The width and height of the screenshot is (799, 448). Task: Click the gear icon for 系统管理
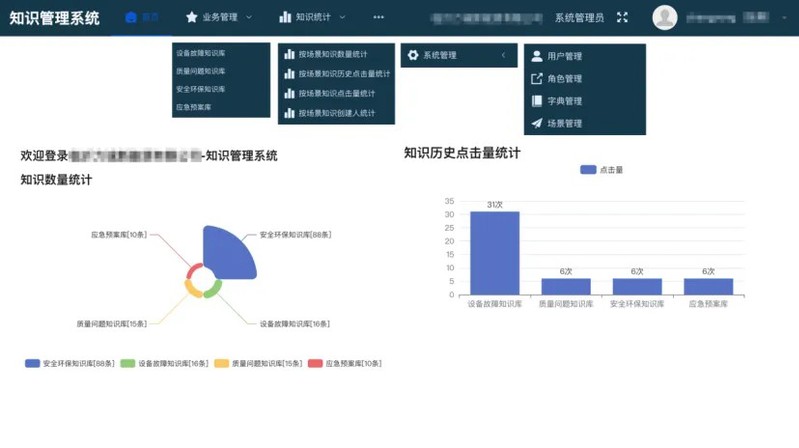413,56
